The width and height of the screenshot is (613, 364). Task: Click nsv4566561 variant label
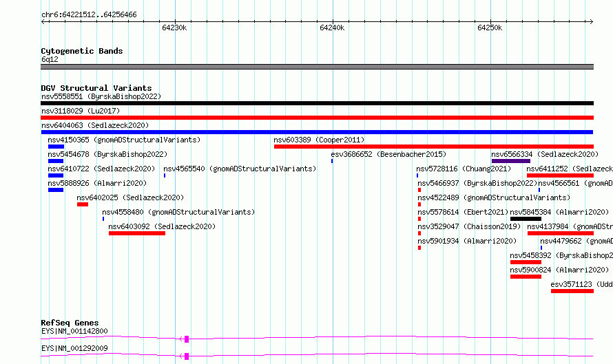[x=576, y=183]
